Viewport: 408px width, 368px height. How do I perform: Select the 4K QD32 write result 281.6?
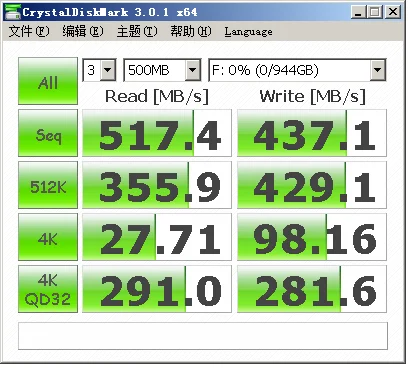coord(312,289)
